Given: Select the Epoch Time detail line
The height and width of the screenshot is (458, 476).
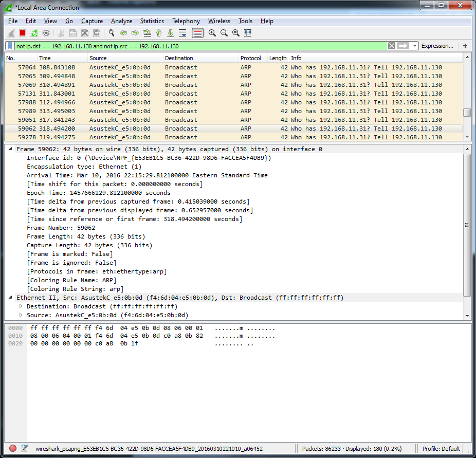Looking at the screenshot, I should coord(99,193).
